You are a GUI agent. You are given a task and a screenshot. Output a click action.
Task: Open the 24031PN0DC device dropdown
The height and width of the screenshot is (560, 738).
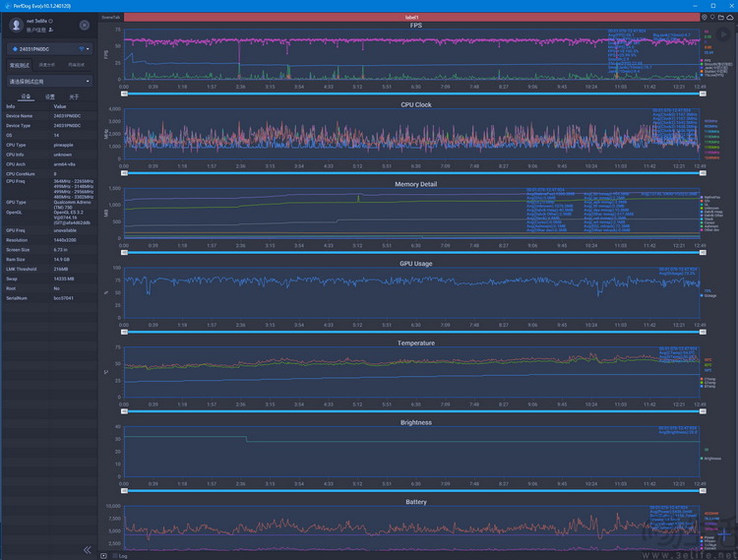49,48
